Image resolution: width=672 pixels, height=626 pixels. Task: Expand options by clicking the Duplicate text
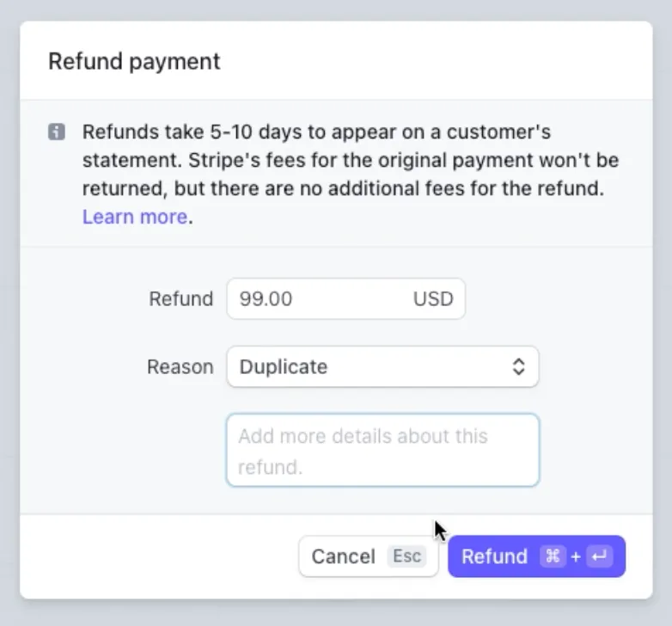coord(284,366)
